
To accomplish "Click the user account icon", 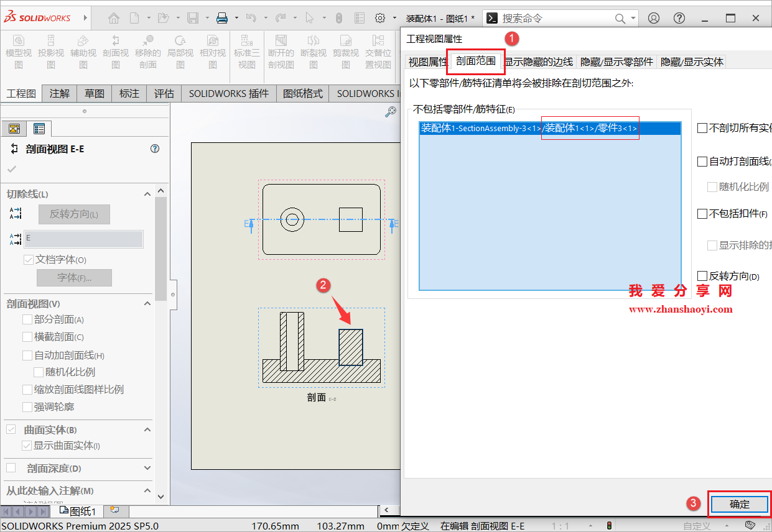I will click(654, 18).
